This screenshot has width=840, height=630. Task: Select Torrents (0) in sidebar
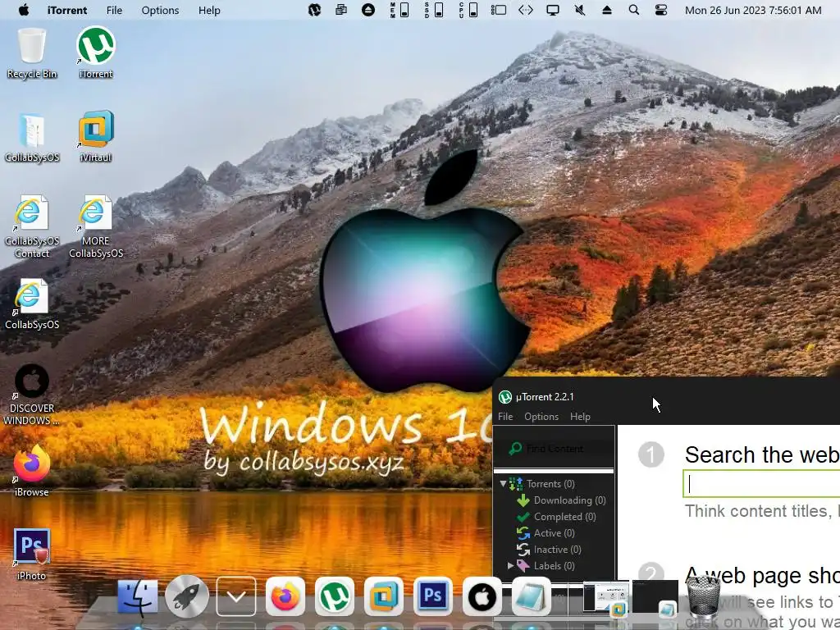click(550, 484)
